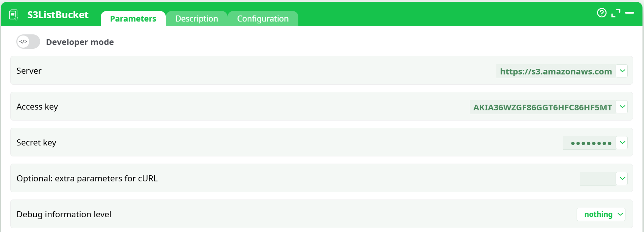Click the S3ListBucket script document icon
The height and width of the screenshot is (232, 644).
click(x=13, y=14)
